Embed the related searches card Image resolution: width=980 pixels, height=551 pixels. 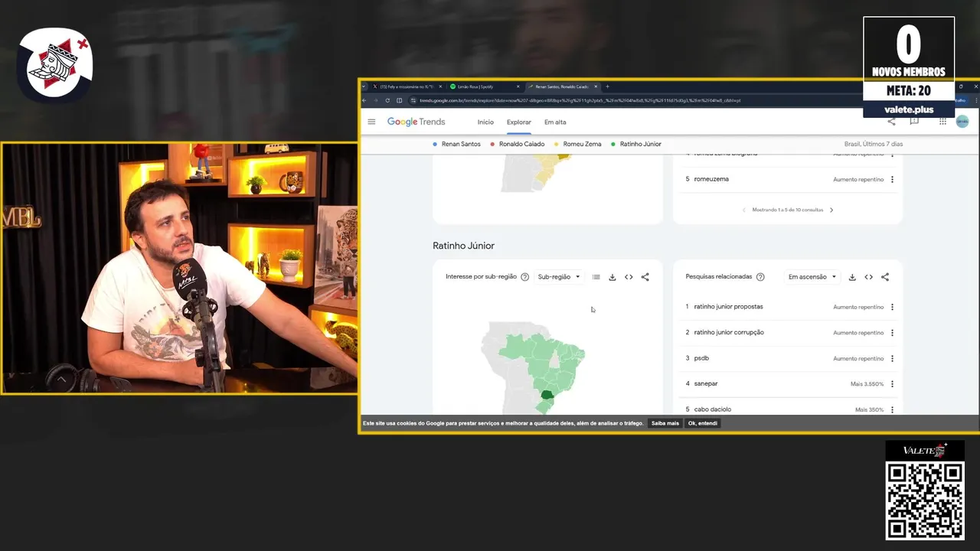tap(868, 277)
